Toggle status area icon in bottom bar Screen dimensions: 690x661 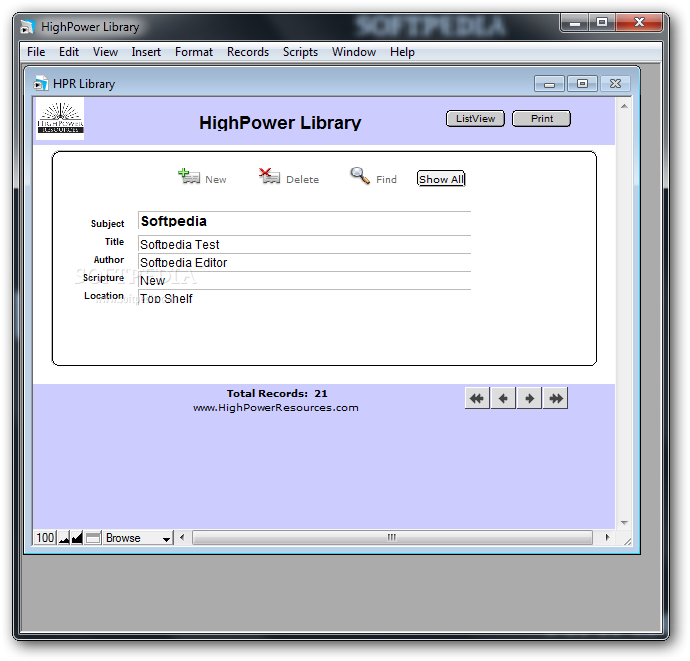point(93,538)
